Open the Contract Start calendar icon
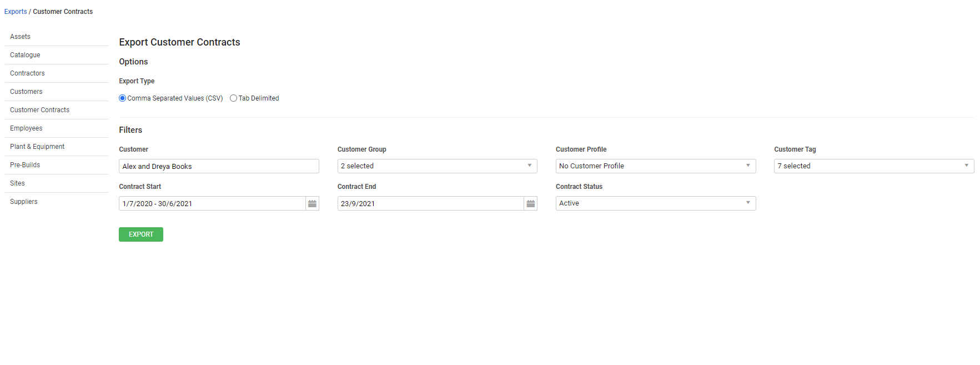 click(312, 203)
